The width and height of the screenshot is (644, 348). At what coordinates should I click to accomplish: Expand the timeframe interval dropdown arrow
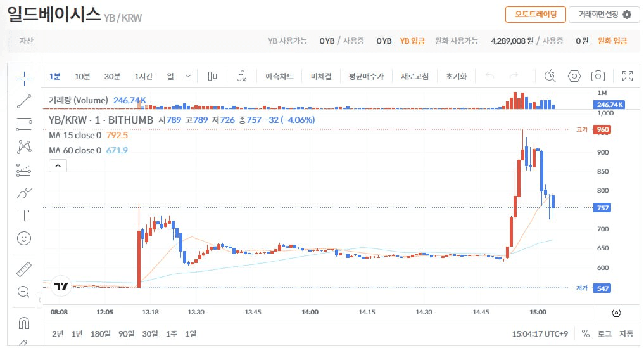(x=188, y=76)
